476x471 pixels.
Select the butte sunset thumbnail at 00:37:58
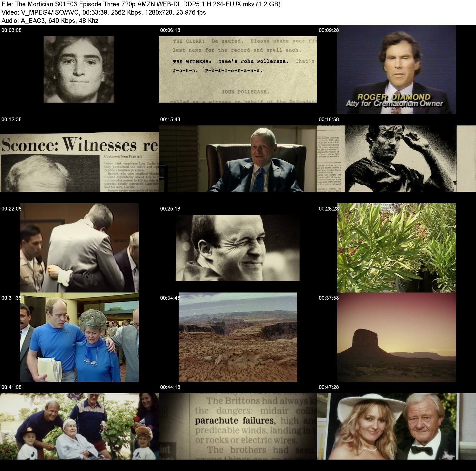pyautogui.click(x=397, y=337)
